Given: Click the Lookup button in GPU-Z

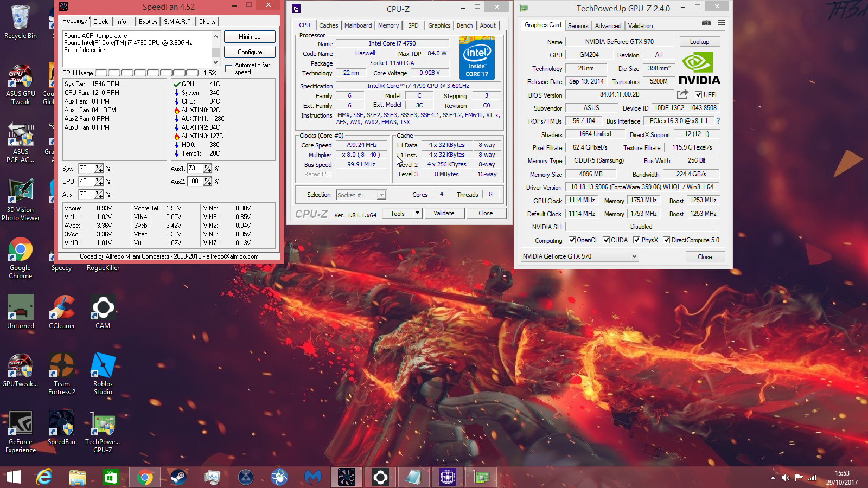Looking at the screenshot, I should [699, 42].
